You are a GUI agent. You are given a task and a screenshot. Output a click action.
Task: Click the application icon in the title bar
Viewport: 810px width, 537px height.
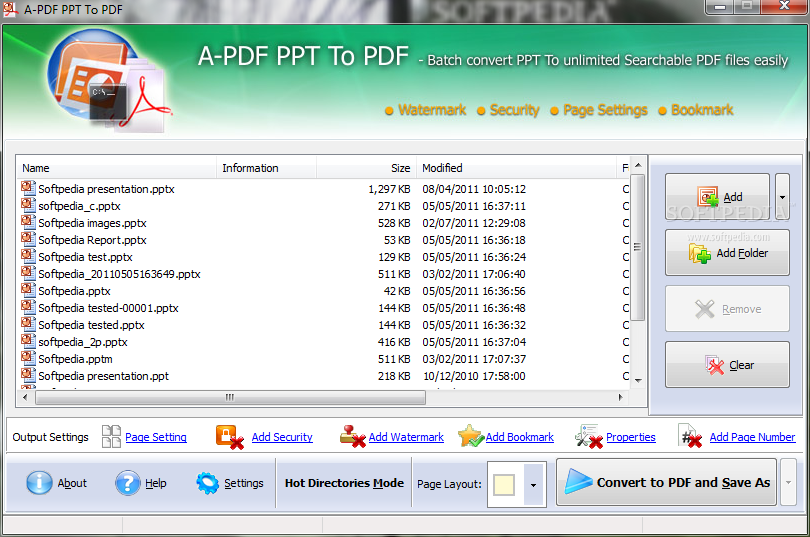(10, 9)
